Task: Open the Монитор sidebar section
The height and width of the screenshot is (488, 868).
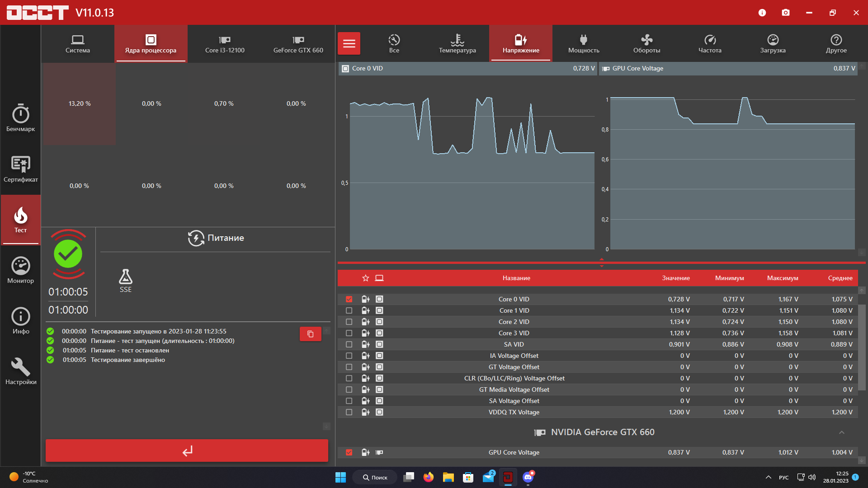Action: pos(21,270)
